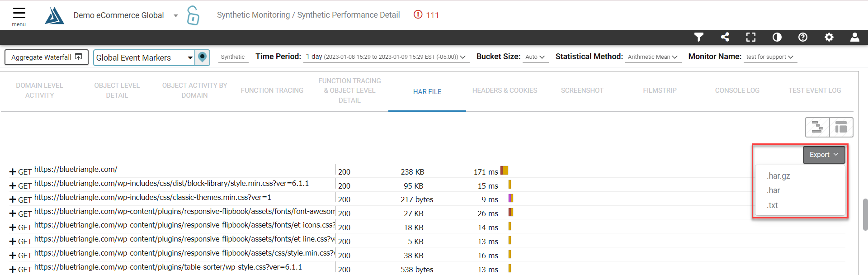Click the https://bluetriangle.com/ URL

click(x=75, y=169)
